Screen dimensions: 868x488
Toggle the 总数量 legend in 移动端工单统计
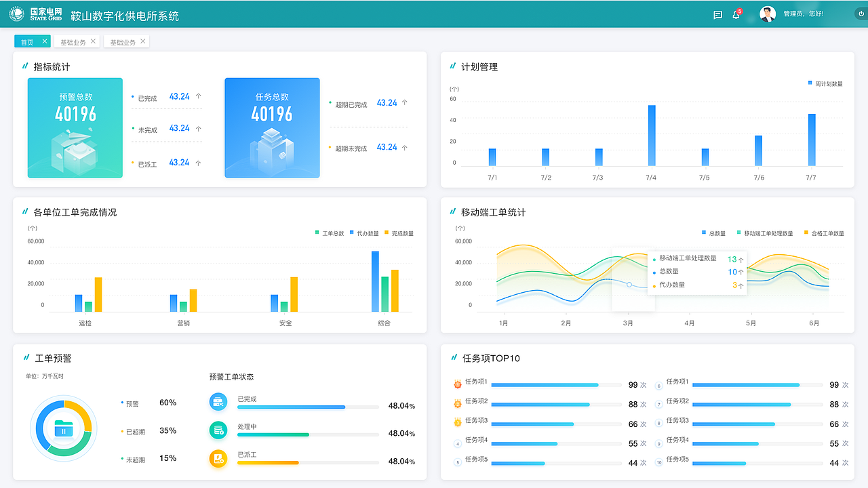[713, 234]
